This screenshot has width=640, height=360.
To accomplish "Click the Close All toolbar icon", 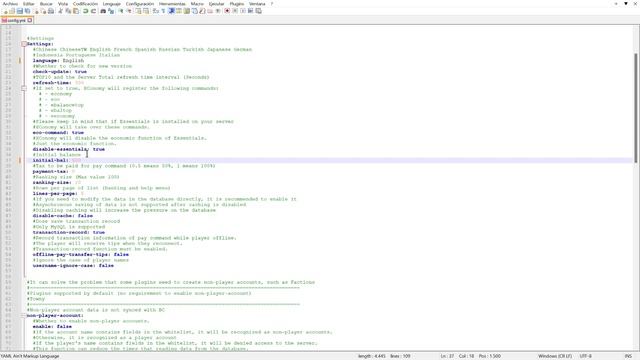I will (x=43, y=11).
